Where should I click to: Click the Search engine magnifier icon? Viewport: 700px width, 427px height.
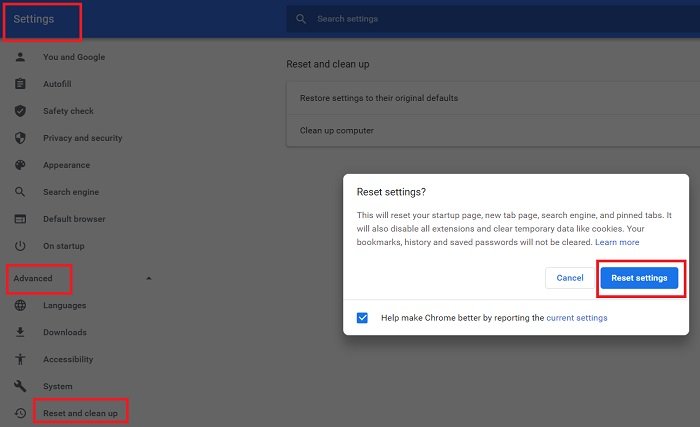[x=20, y=192]
